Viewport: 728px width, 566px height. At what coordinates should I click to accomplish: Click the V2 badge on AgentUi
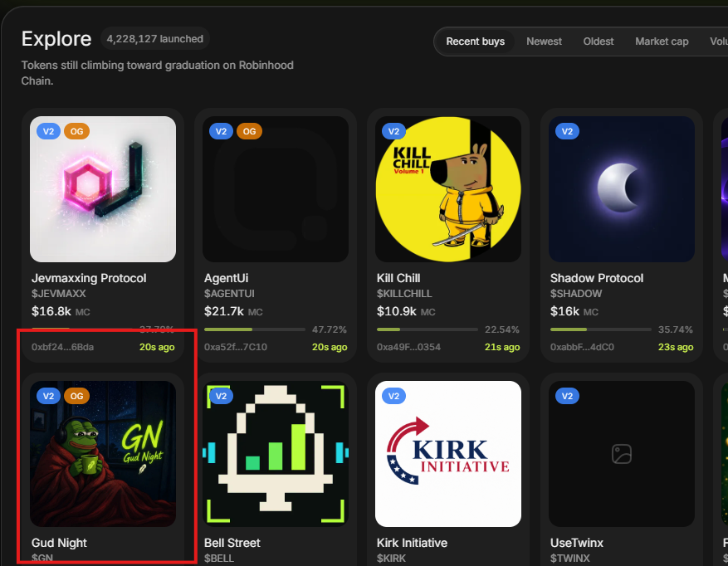tap(221, 131)
